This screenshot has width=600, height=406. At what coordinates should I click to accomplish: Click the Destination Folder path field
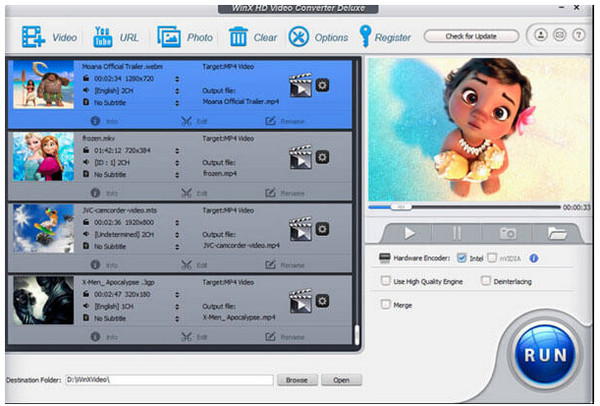(169, 380)
